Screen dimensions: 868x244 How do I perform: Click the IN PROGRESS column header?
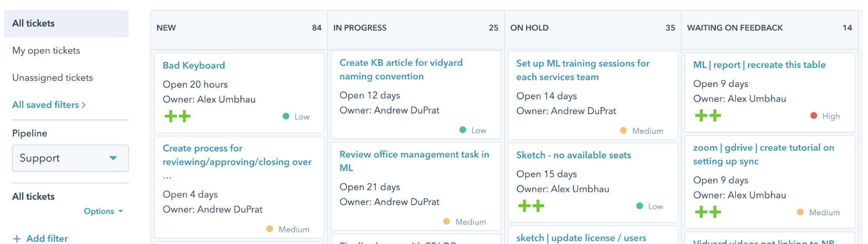360,28
